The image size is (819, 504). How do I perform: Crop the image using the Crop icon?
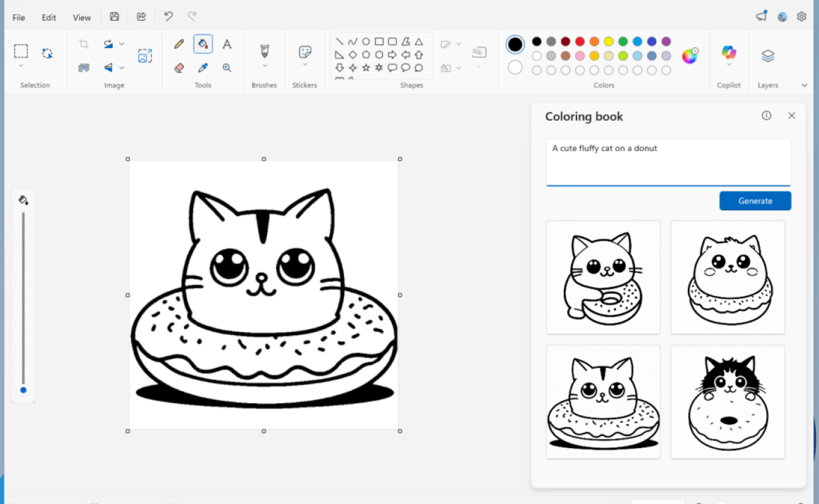click(83, 43)
